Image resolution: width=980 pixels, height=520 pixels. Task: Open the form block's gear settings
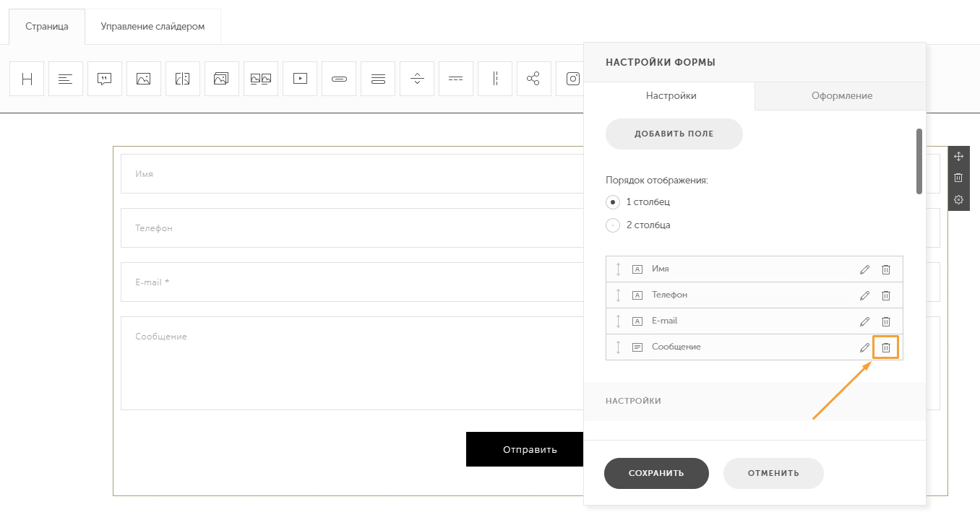tap(958, 200)
